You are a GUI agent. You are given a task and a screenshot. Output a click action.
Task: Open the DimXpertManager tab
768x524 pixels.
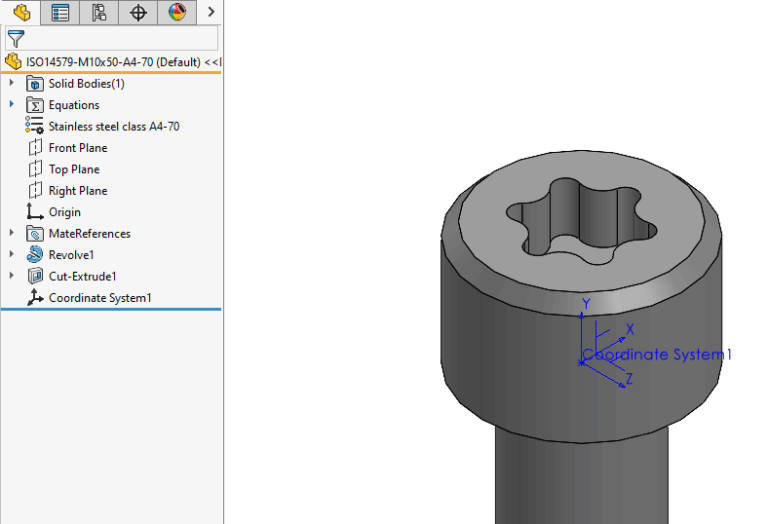[138, 13]
